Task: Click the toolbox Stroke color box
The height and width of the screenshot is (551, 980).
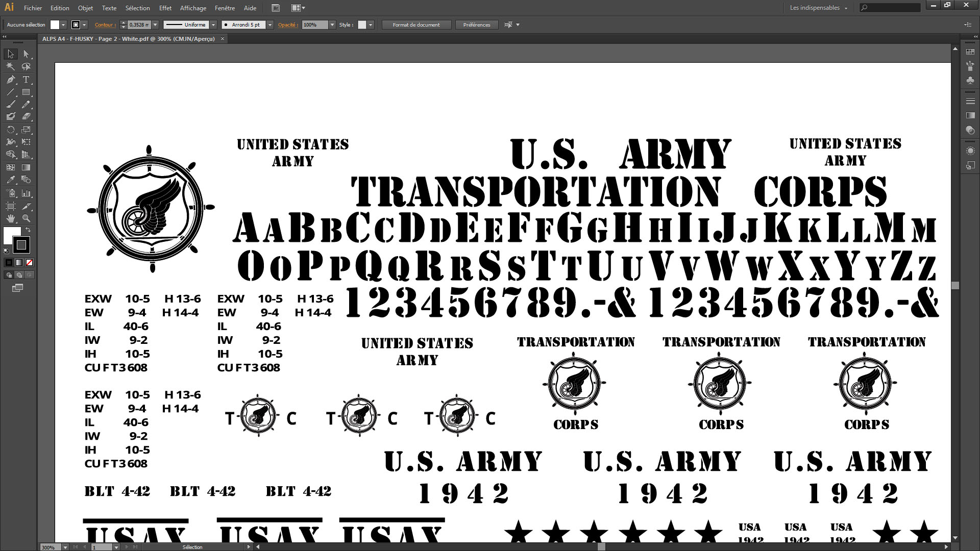Action: (21, 245)
